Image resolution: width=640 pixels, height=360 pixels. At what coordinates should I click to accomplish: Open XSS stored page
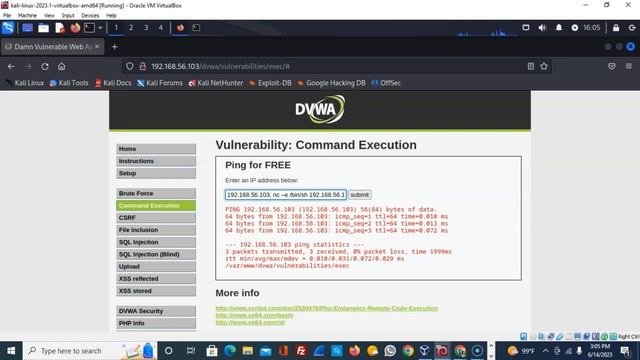click(x=156, y=291)
